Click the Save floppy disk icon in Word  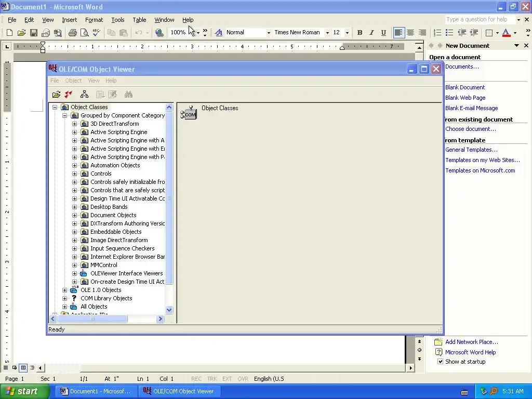click(x=34, y=33)
